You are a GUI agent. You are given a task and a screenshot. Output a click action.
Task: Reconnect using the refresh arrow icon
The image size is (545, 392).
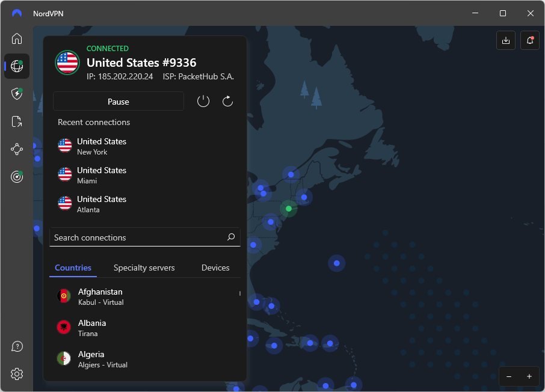[227, 102]
